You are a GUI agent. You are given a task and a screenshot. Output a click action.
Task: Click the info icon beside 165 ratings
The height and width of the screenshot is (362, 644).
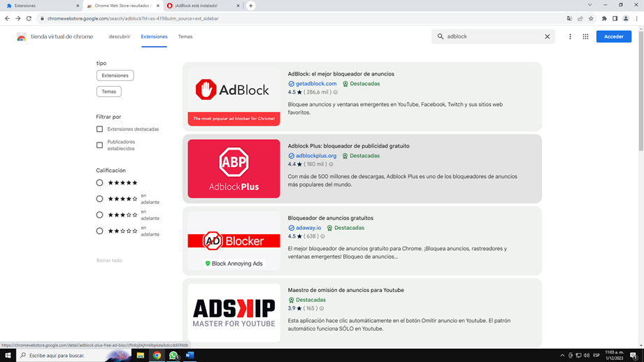click(322, 308)
